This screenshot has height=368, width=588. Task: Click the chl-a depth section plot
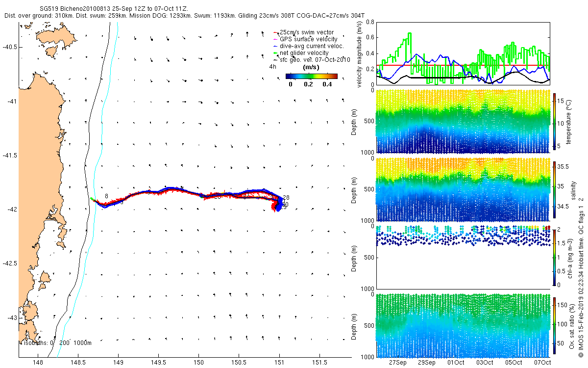463,258
